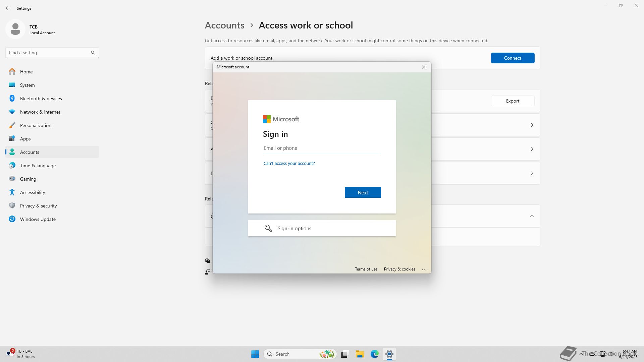Select Time & language menu item
The width and height of the screenshot is (644, 362).
tap(38, 166)
